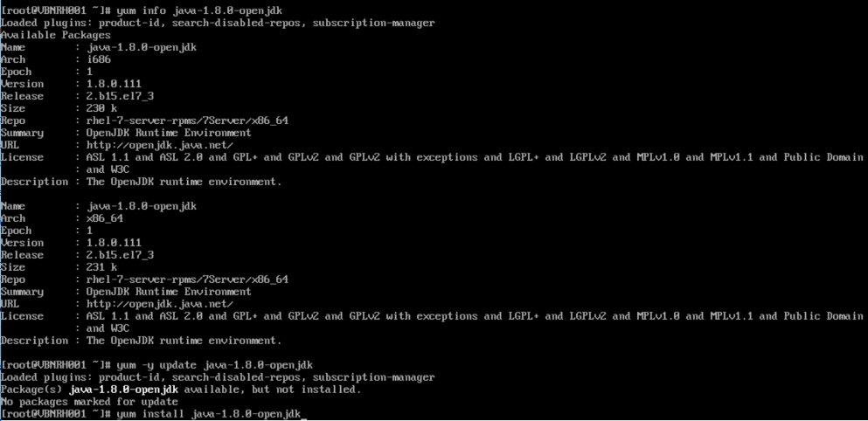Click the Size value 230 k

[102, 108]
